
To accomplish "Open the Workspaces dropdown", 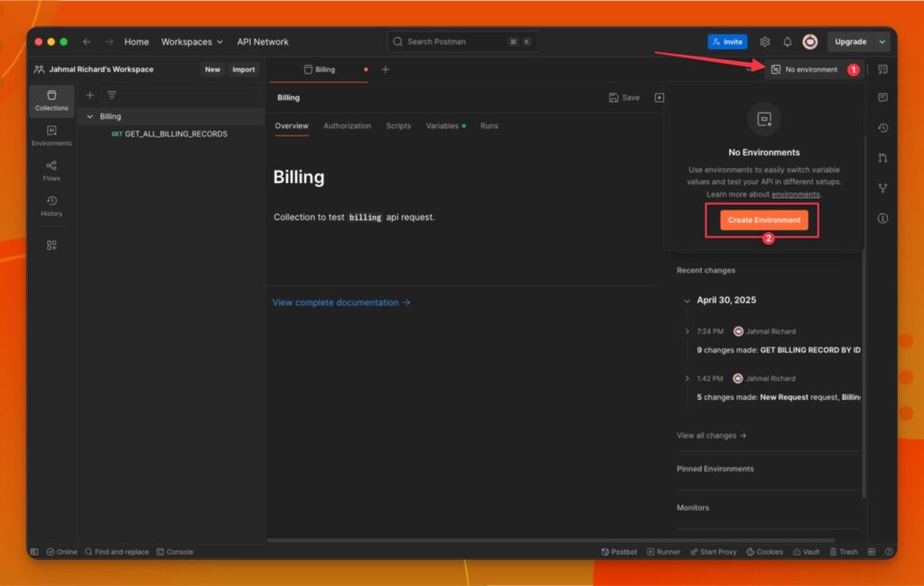I will coord(192,42).
